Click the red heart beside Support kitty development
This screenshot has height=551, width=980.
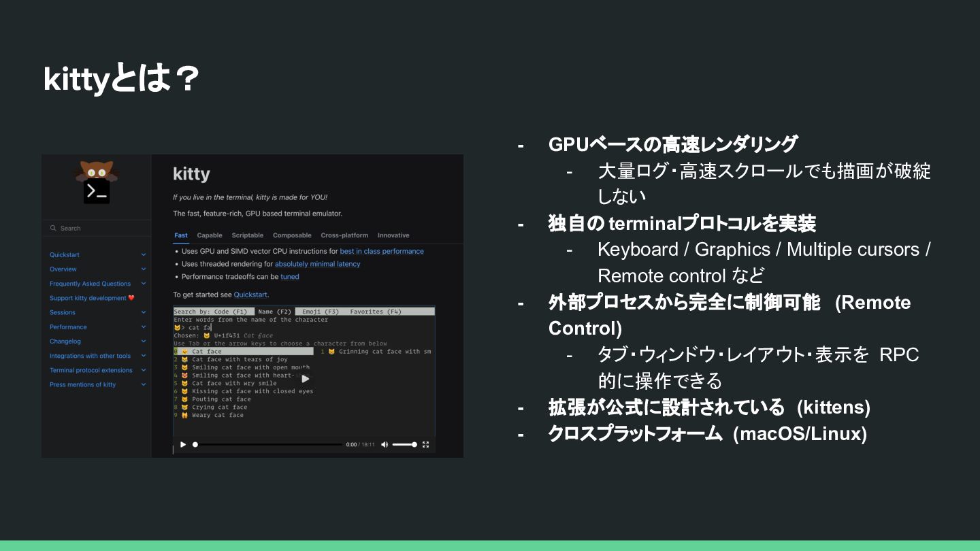coord(131,298)
